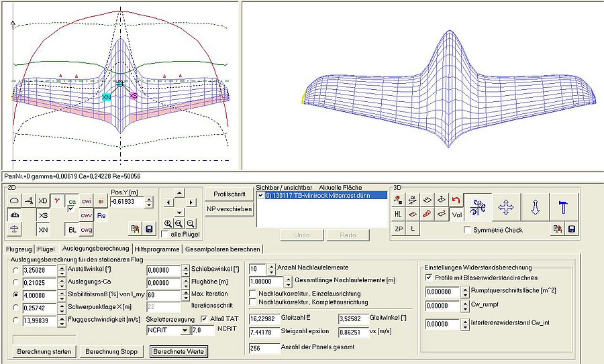Click the Cw_rumpf input field
The height and width of the screenshot is (364, 604).
point(442,306)
